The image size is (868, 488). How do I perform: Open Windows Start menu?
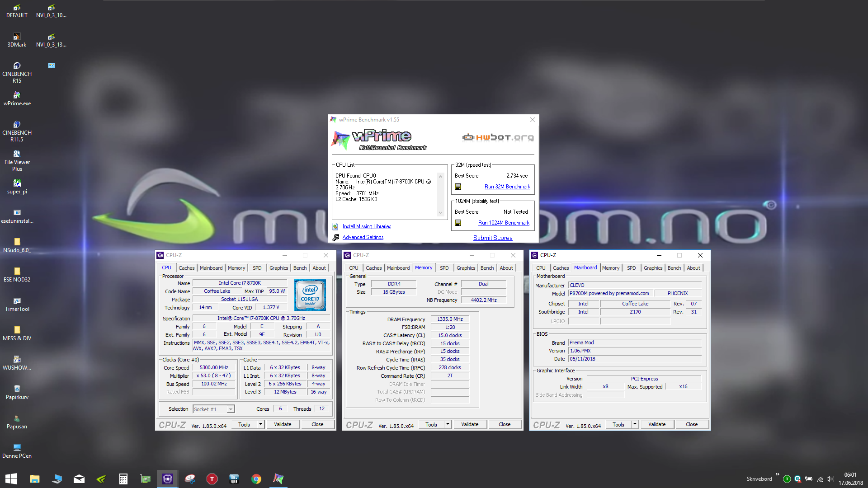click(x=11, y=479)
